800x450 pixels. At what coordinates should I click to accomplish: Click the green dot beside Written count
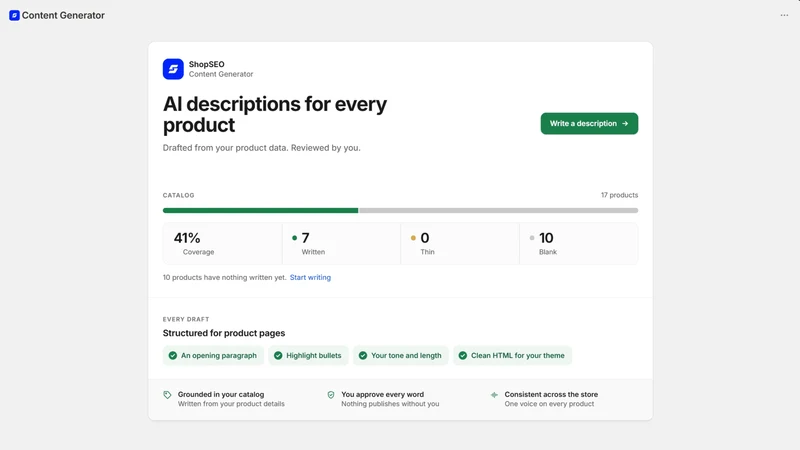[294, 238]
